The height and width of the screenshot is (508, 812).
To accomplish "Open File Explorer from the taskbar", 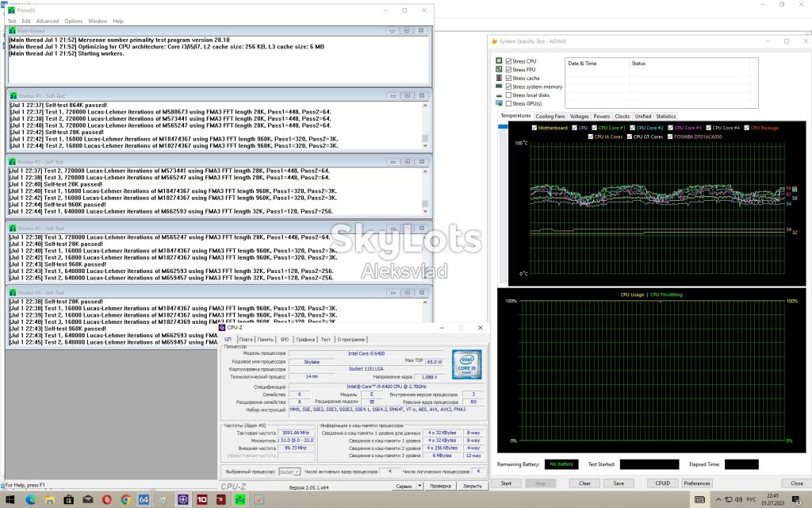I will coord(49,500).
